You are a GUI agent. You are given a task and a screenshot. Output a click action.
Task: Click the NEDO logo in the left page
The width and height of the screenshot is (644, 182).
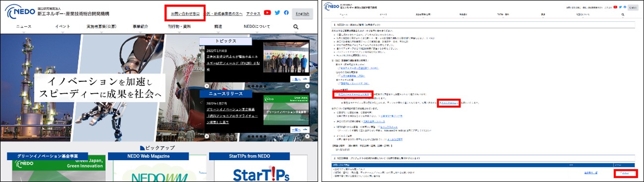pos(19,12)
